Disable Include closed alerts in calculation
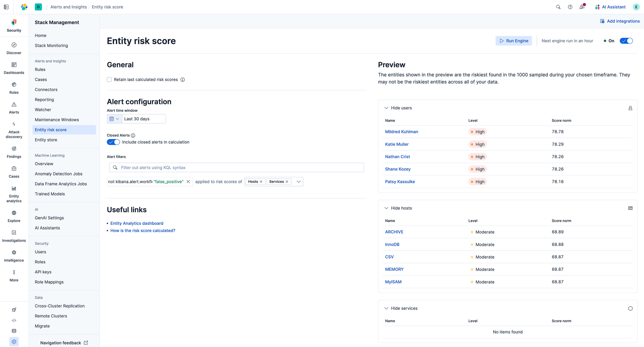Screen dimensions: 644x347 pyautogui.click(x=113, y=142)
